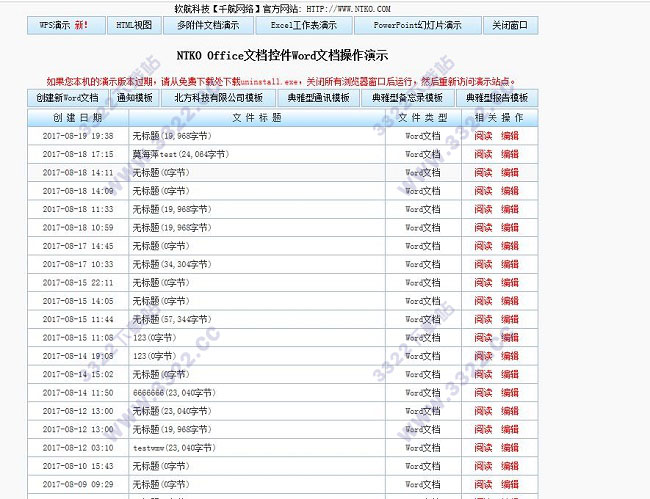Click 创建新Word文档 button
The height and width of the screenshot is (499, 650).
(68, 98)
